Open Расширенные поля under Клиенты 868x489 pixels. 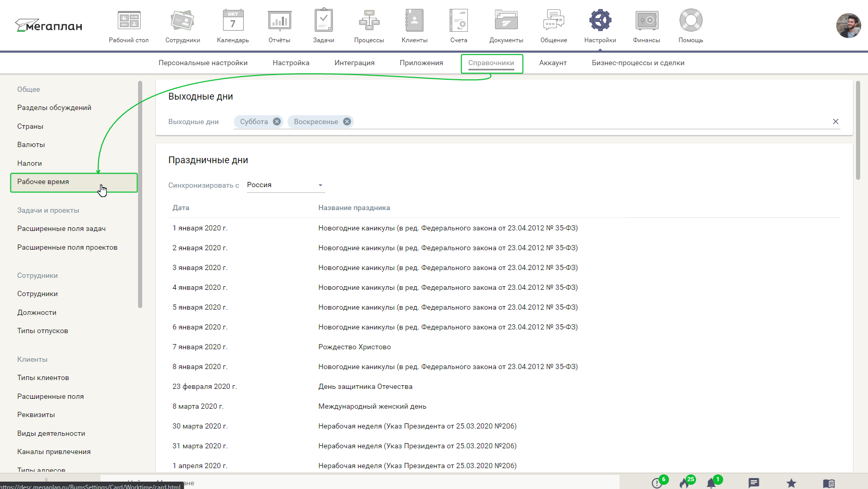coord(51,397)
